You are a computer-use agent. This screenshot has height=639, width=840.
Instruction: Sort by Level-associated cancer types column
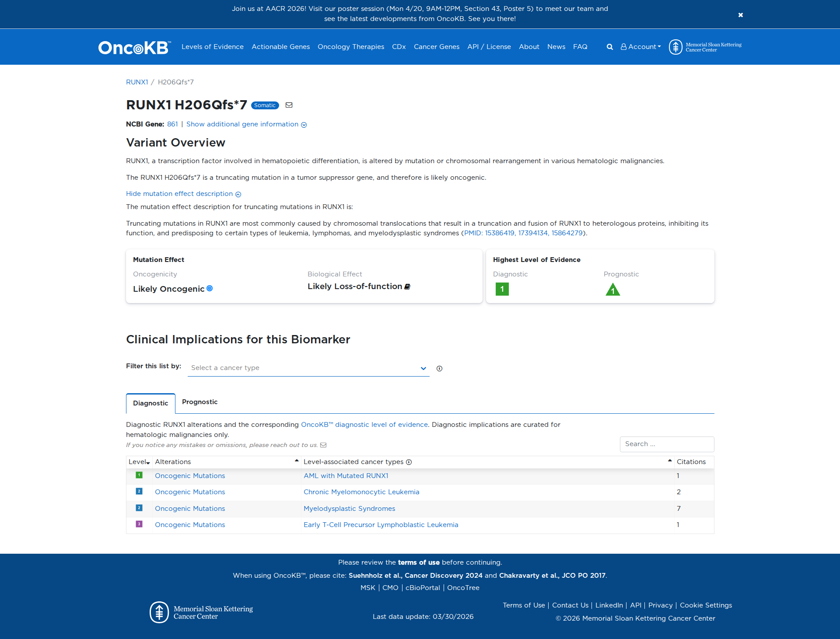click(x=487, y=462)
